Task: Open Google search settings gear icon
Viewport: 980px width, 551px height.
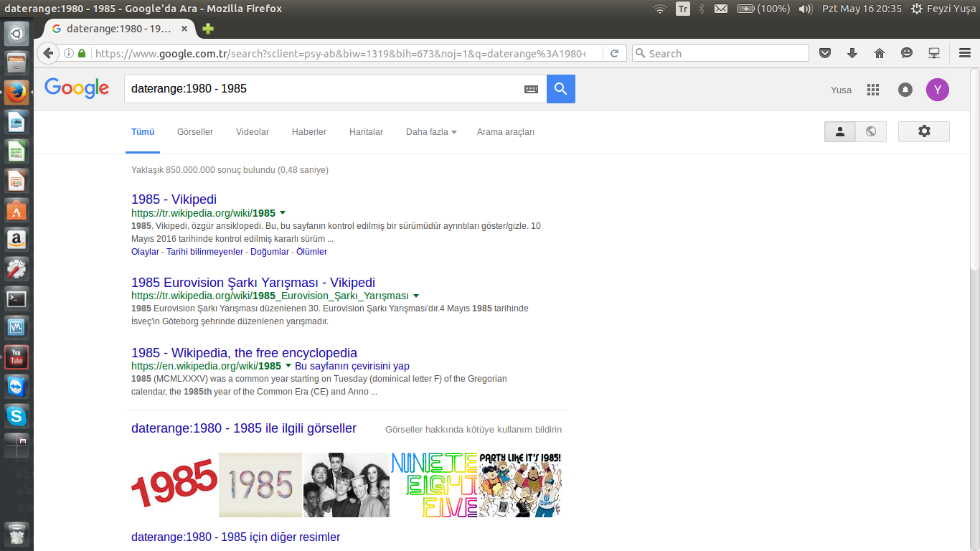Action: click(923, 131)
